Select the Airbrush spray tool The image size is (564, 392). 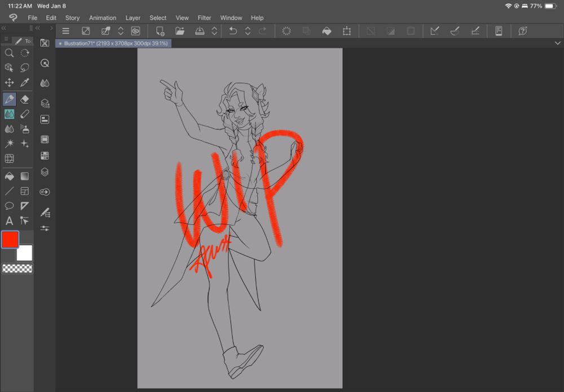(x=24, y=129)
